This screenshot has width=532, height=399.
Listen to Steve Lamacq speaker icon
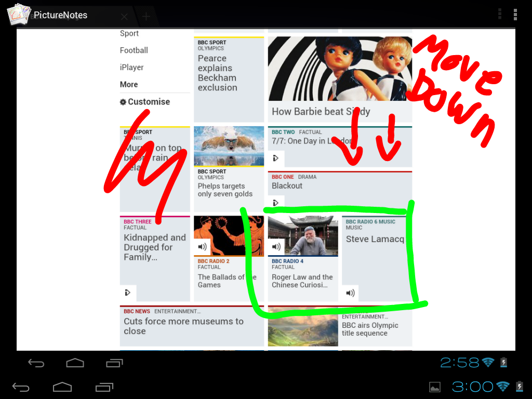[351, 293]
